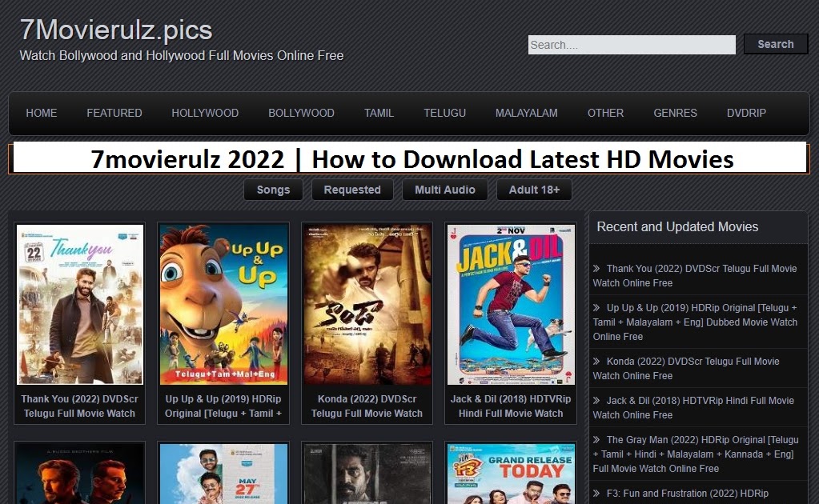Open the HOLLYWOOD category

pyautogui.click(x=205, y=114)
